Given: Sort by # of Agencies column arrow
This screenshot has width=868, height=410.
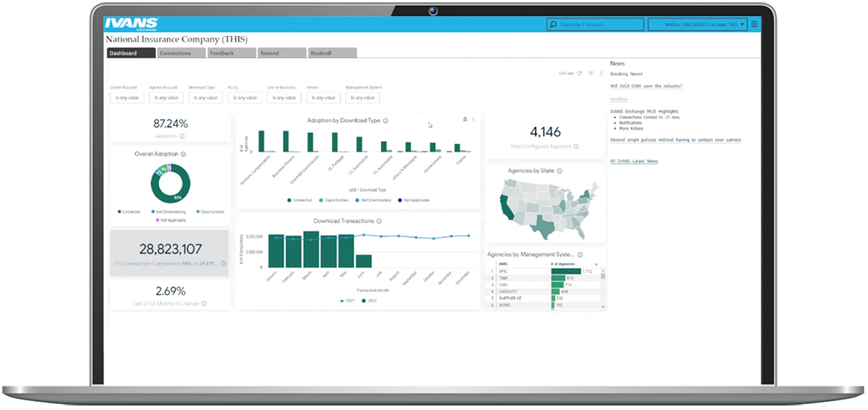Looking at the screenshot, I should coord(596,264).
